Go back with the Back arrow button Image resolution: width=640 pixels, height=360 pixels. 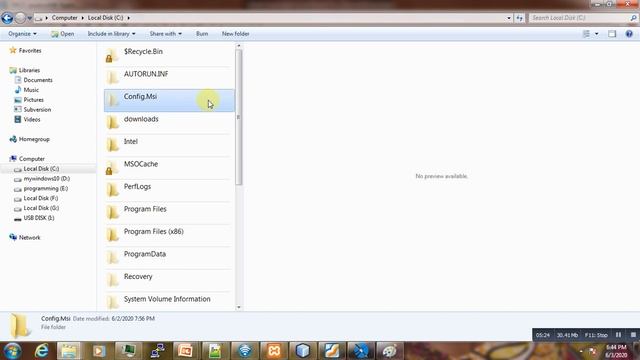click(7, 18)
